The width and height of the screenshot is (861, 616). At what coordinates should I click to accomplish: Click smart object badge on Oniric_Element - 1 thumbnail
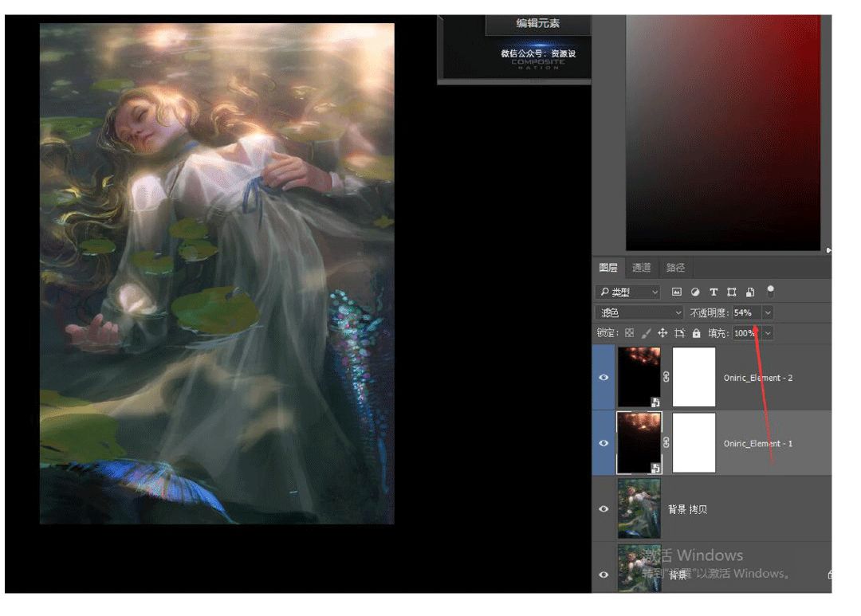click(x=655, y=468)
